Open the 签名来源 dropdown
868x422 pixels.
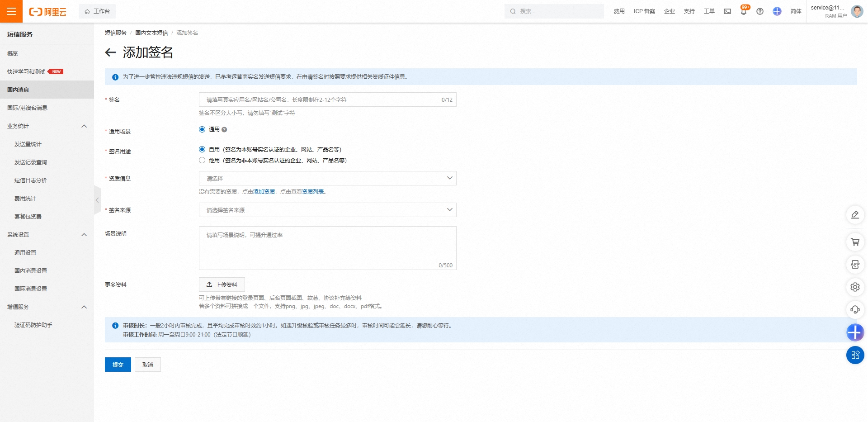[x=327, y=210]
